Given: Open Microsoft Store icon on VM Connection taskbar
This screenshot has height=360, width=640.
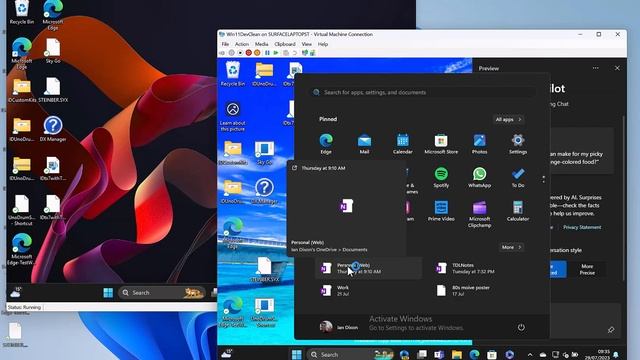Looking at the screenshot, I should [x=492, y=354].
